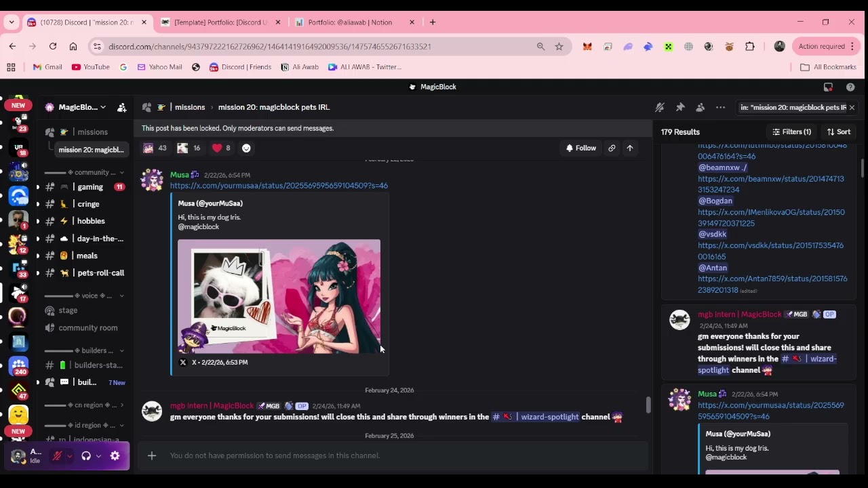Click the wizard-spotlight channel mention in chat
Image resolution: width=868 pixels, height=488 pixels.
[x=536, y=417]
